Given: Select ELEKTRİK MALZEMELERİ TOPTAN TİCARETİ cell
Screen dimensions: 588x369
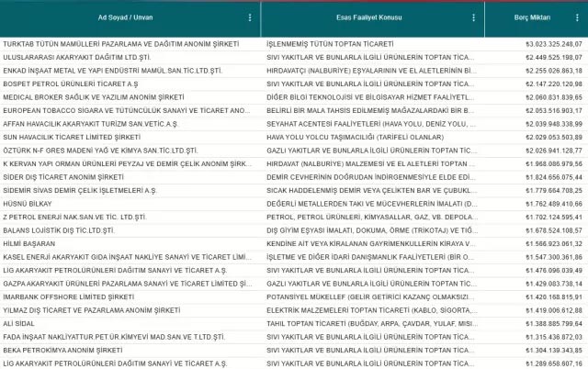Looking at the screenshot, I should [x=372, y=310].
